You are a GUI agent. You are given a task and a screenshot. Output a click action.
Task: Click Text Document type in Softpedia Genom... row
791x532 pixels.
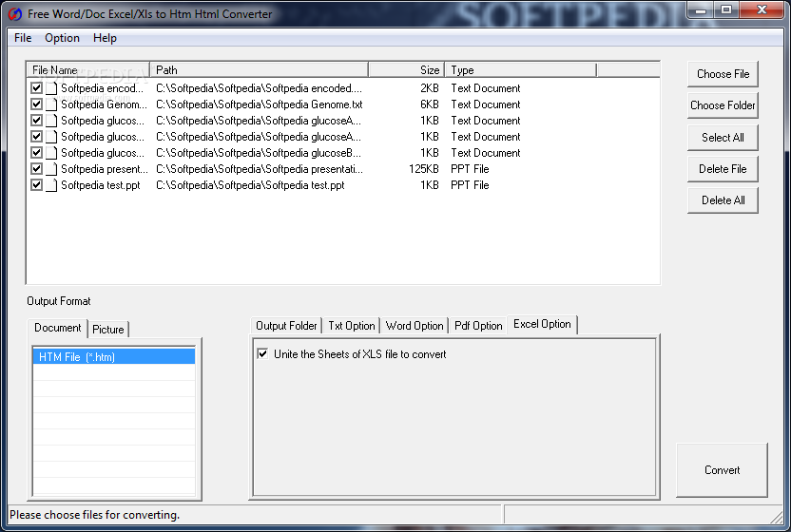(485, 104)
